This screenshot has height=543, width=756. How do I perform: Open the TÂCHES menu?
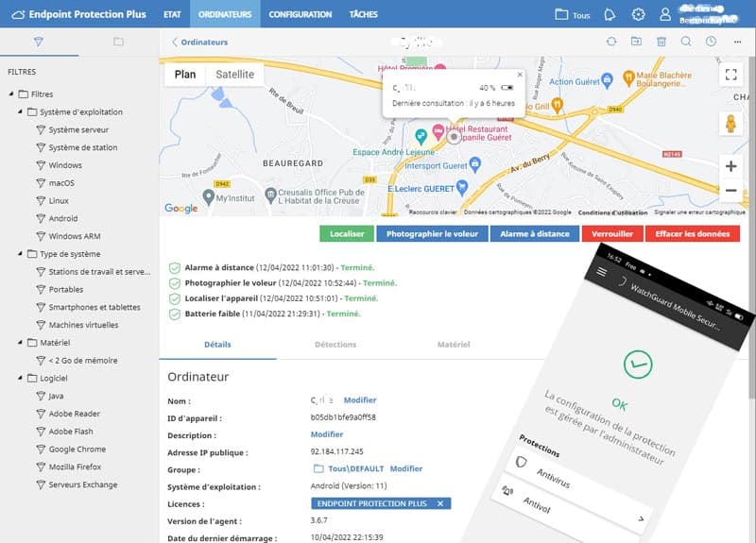pos(364,14)
